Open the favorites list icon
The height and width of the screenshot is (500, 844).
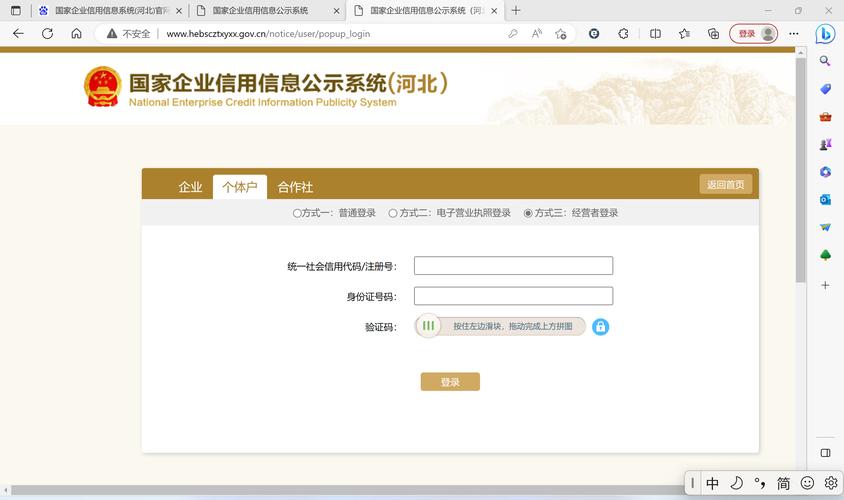[x=684, y=34]
